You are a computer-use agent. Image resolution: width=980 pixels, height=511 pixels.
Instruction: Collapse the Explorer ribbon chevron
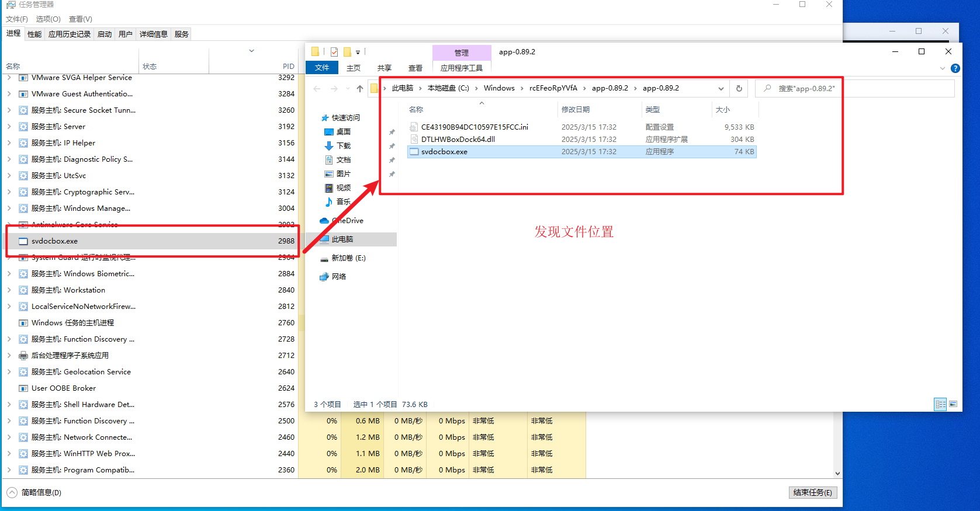point(942,68)
